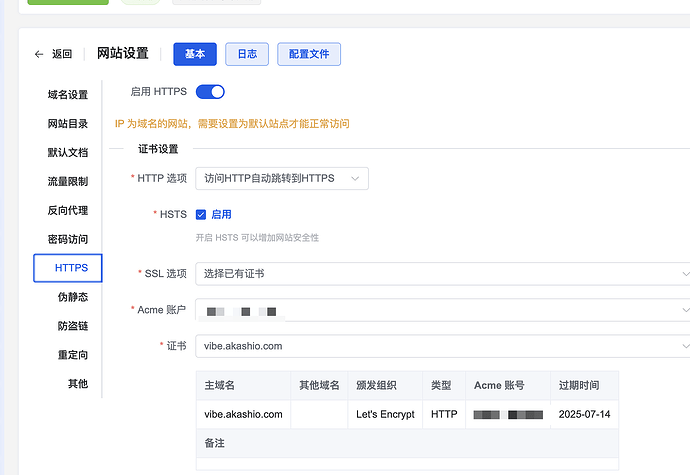This screenshot has height=475, width=690.
Task: Switch to the 基本 tab
Action: 195,54
